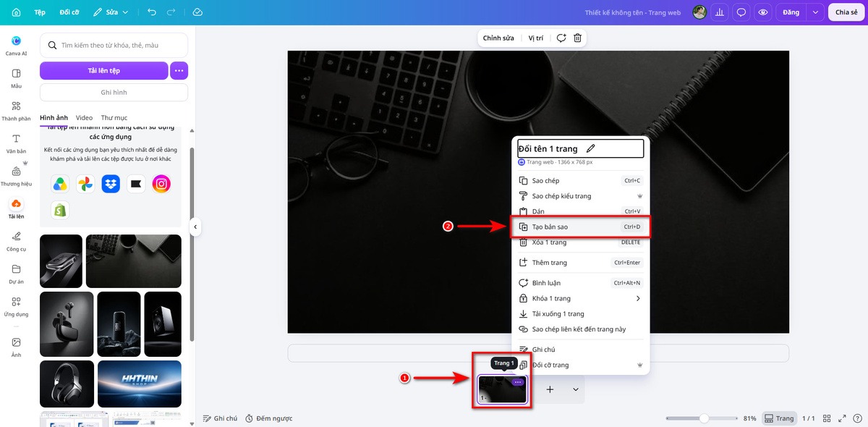Expand the Sửa editing mode dropdown

(111, 12)
